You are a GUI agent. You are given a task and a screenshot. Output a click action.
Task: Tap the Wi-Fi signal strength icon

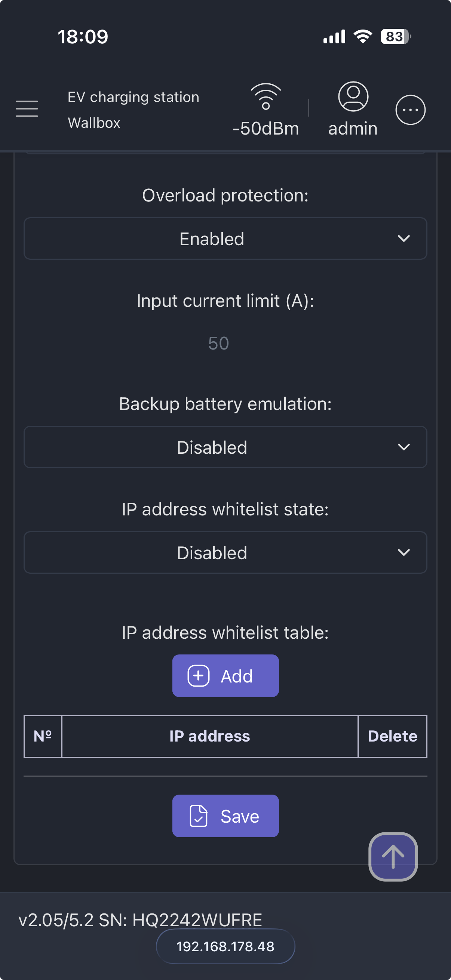pos(266,97)
